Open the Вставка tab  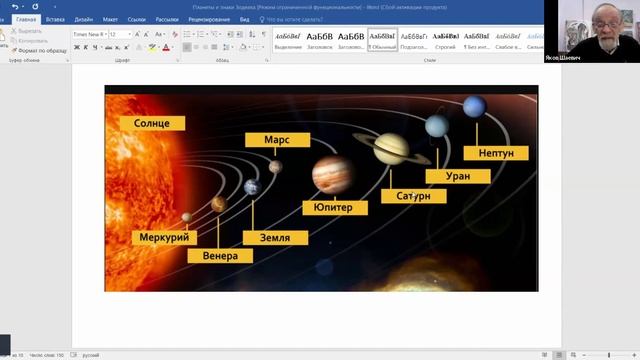(x=55, y=19)
